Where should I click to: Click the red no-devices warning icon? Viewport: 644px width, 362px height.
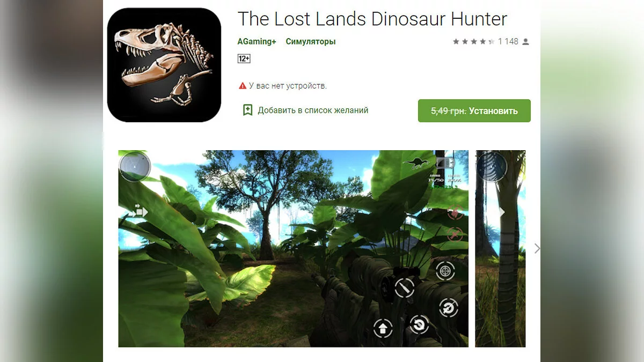pyautogui.click(x=243, y=86)
